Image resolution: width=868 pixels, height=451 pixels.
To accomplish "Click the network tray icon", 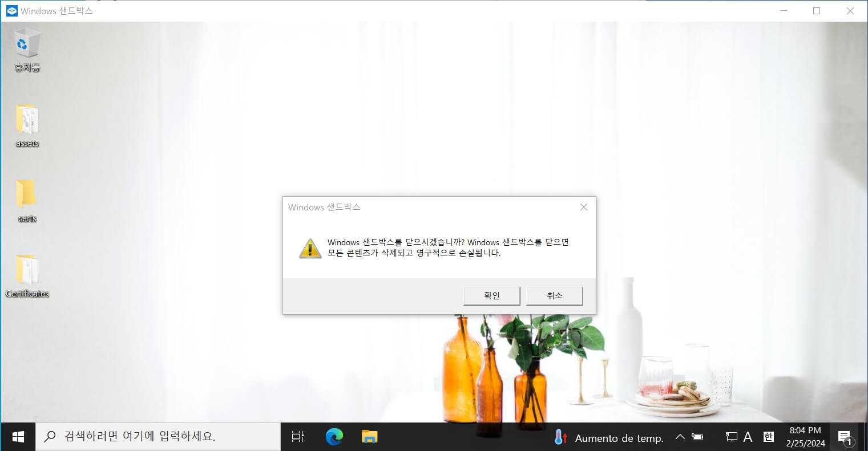I will (x=731, y=437).
